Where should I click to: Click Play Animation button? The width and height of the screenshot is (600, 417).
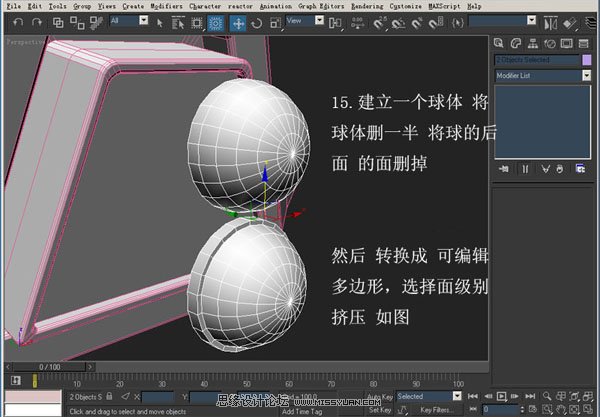pyautogui.click(x=502, y=396)
